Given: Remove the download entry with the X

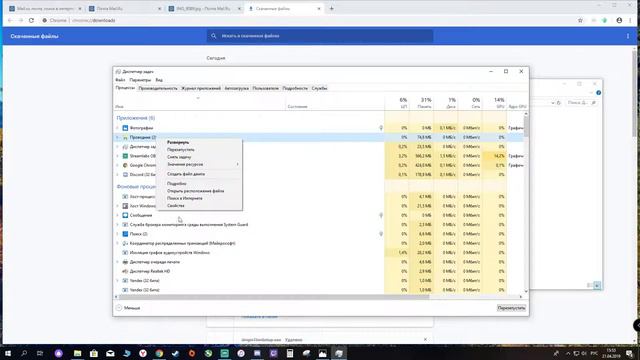Looking at the screenshot, I should click(425, 339).
